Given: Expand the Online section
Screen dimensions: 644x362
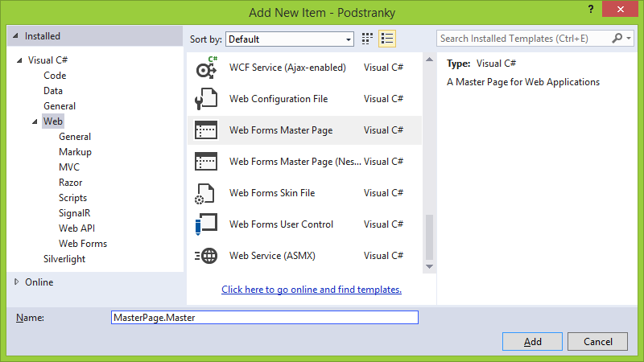Looking at the screenshot, I should [16, 282].
